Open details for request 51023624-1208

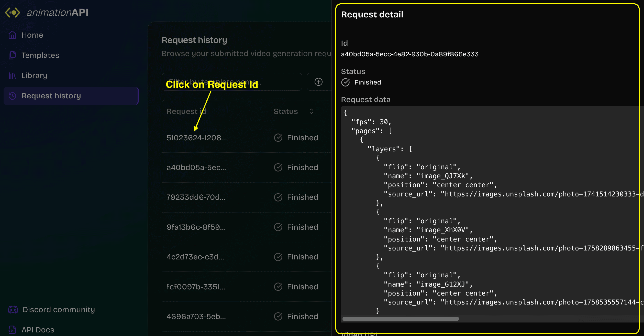(x=197, y=138)
